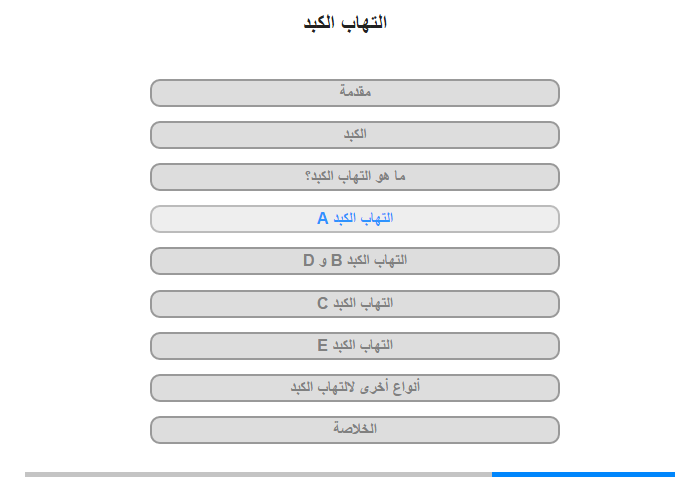700x480 pixels.
Task: Click the letter C in the hepatitis C entry
Action: click(x=322, y=303)
